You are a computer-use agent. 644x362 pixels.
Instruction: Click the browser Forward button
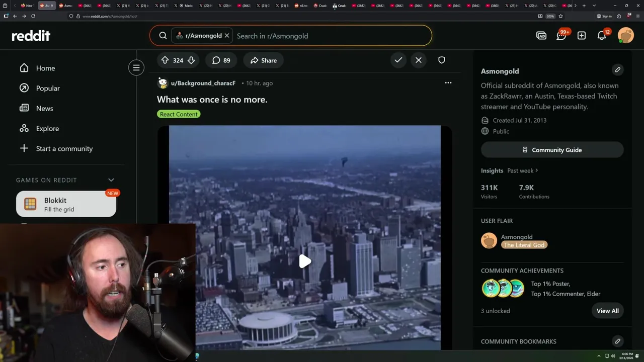[24, 16]
